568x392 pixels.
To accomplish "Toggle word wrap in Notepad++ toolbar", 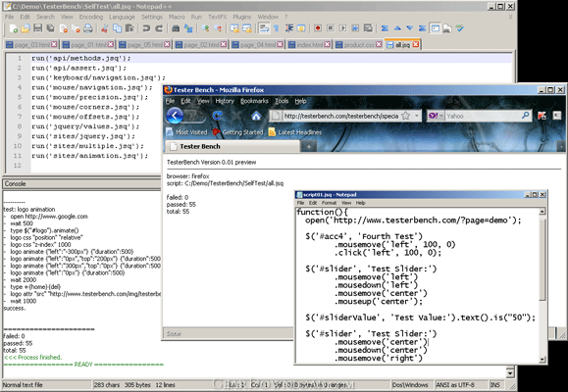I will [264, 28].
